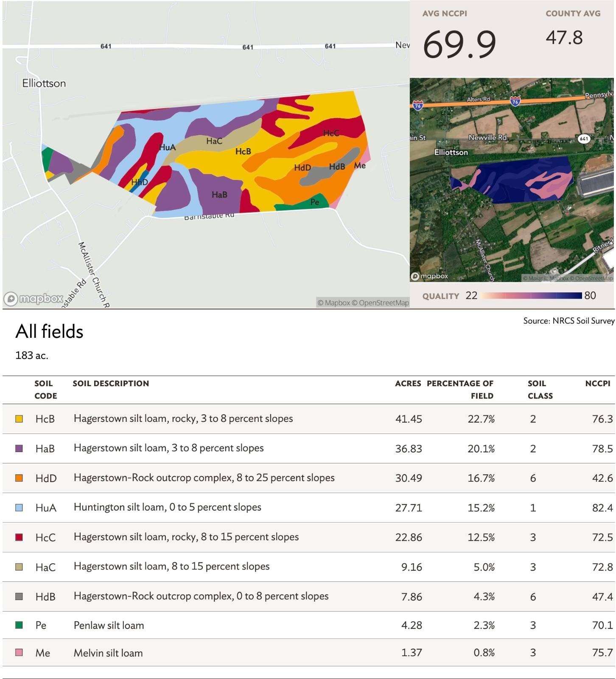Click the 47.4 NCCPI value for HdB

[602, 597]
